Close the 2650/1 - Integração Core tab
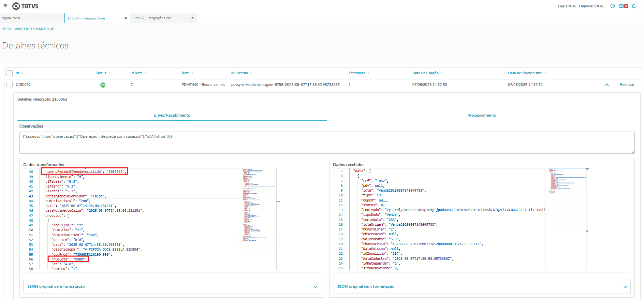Screen dimensions: 644x299 coord(126,18)
